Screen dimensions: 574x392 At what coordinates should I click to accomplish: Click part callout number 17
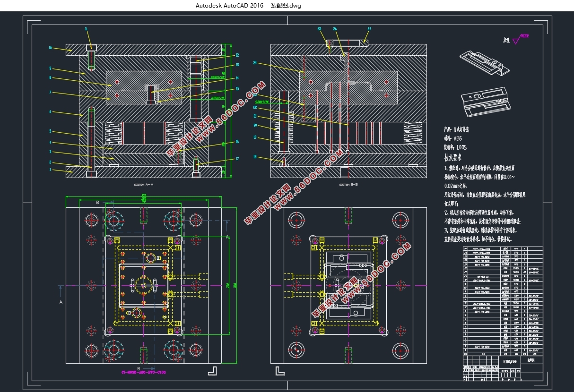(x=237, y=159)
